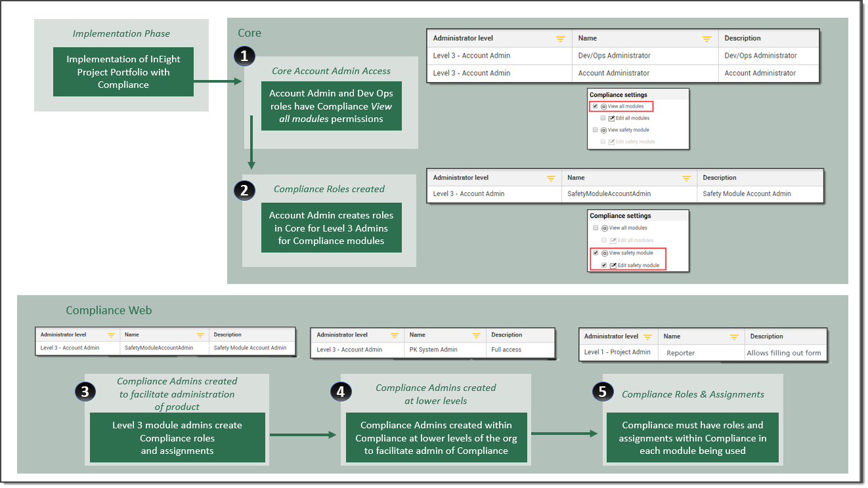Select the Full access description cell
This screenshot has height=488, width=868.
(x=506, y=350)
